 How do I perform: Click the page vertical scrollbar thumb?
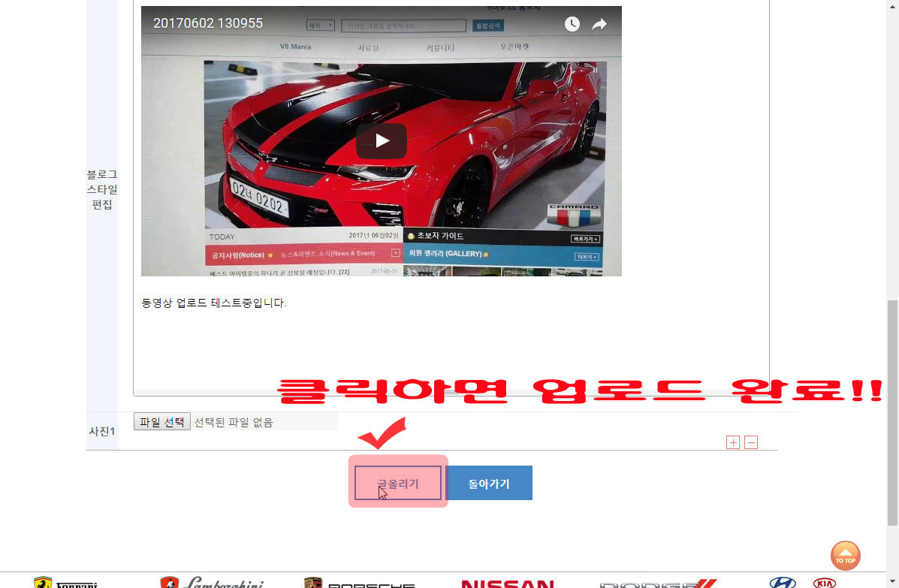(893, 412)
